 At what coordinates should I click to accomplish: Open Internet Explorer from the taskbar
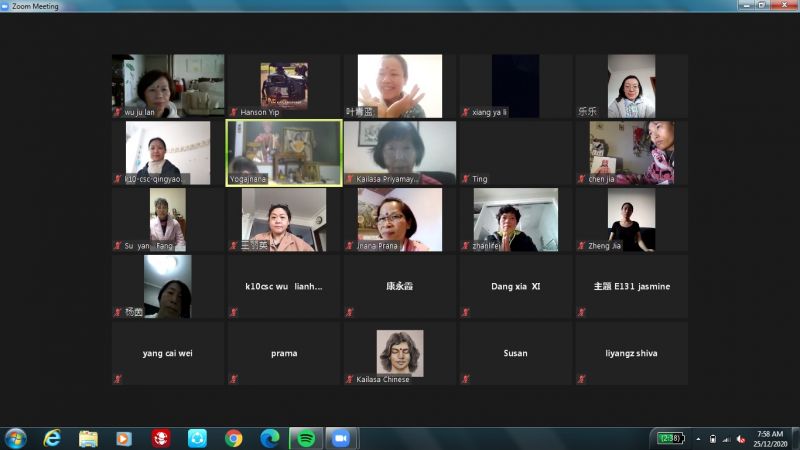point(52,438)
